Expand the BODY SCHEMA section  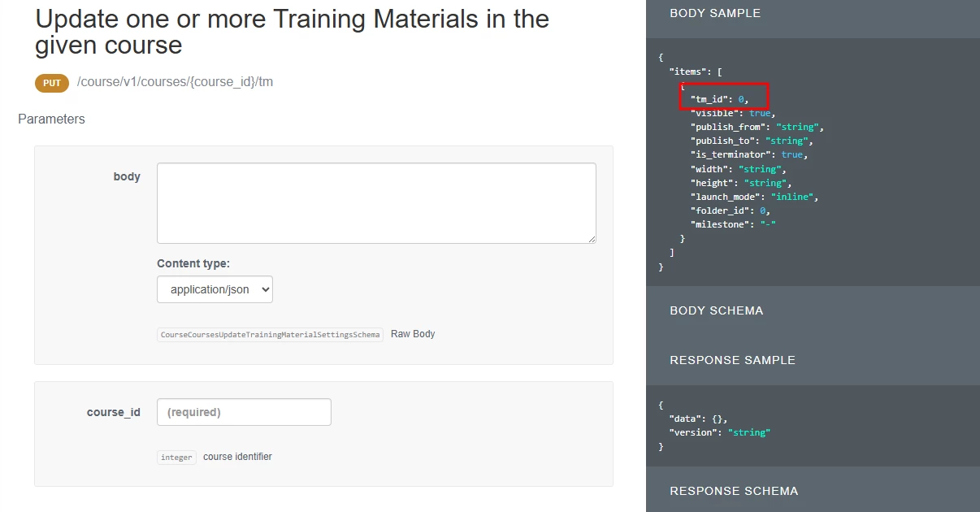click(716, 310)
